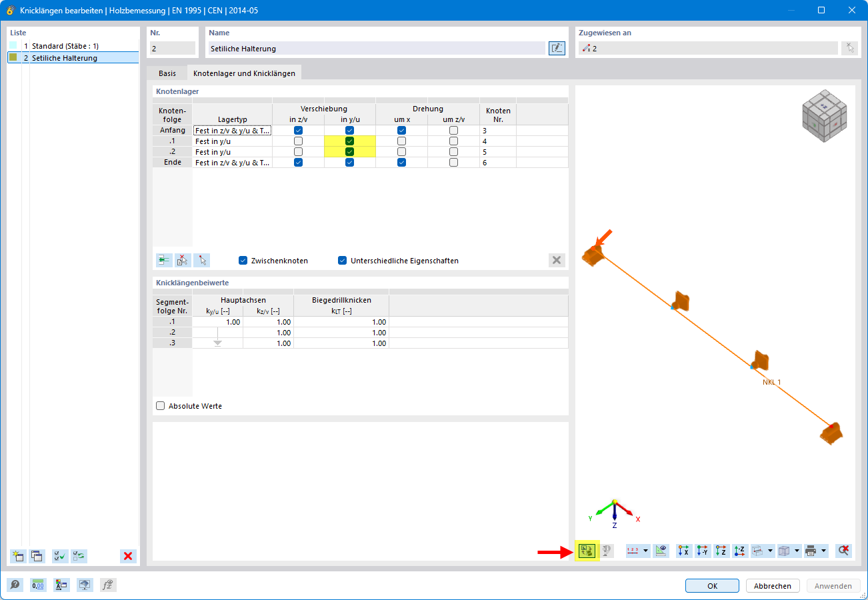Toggle 'in y/u' checkbox in row .2

pos(349,152)
